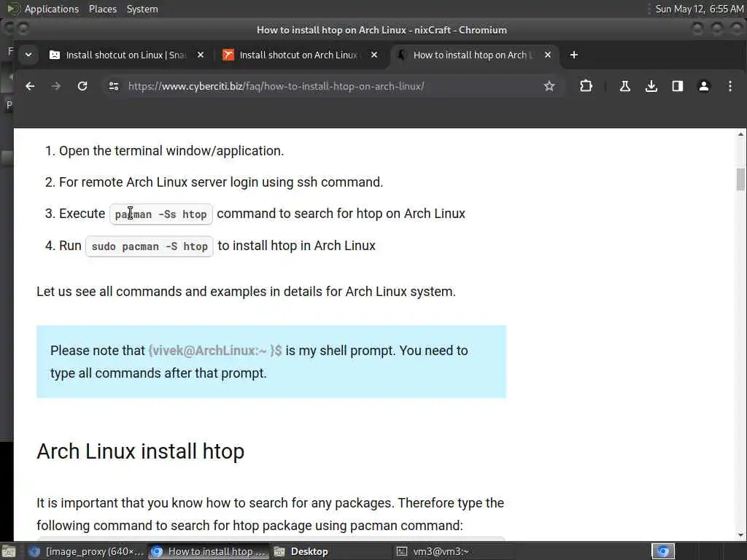This screenshot has height=560, width=747.
Task: Select How to install htop taskbar button
Action: point(208,551)
